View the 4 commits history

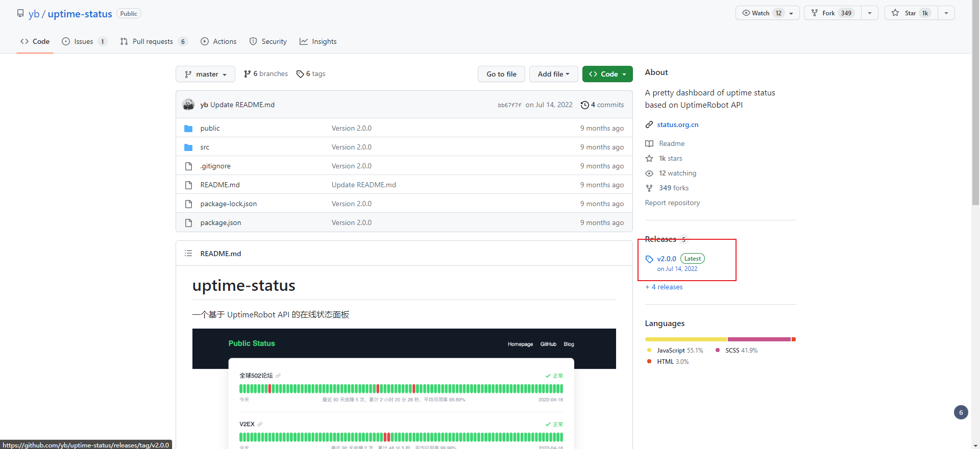(x=602, y=105)
